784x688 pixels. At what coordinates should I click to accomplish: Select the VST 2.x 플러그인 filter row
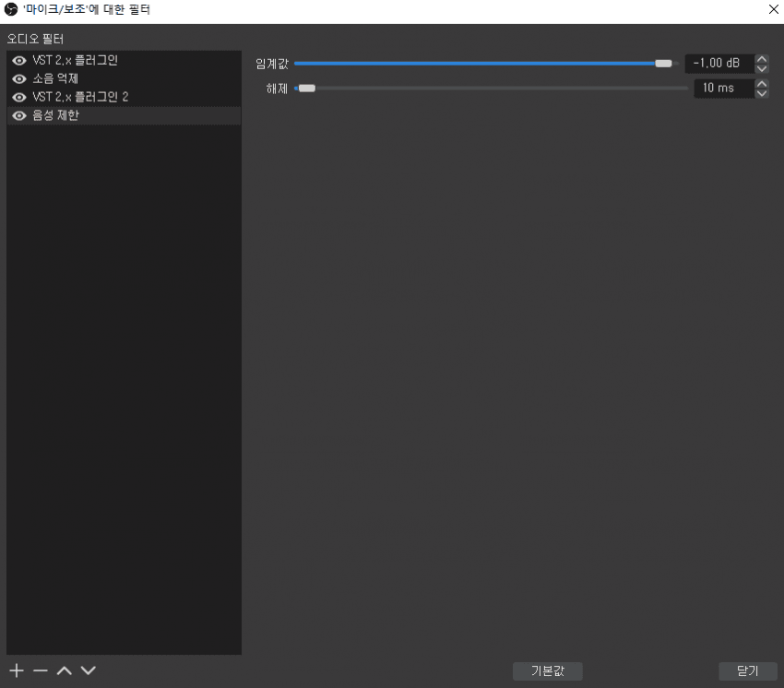pyautogui.click(x=124, y=61)
